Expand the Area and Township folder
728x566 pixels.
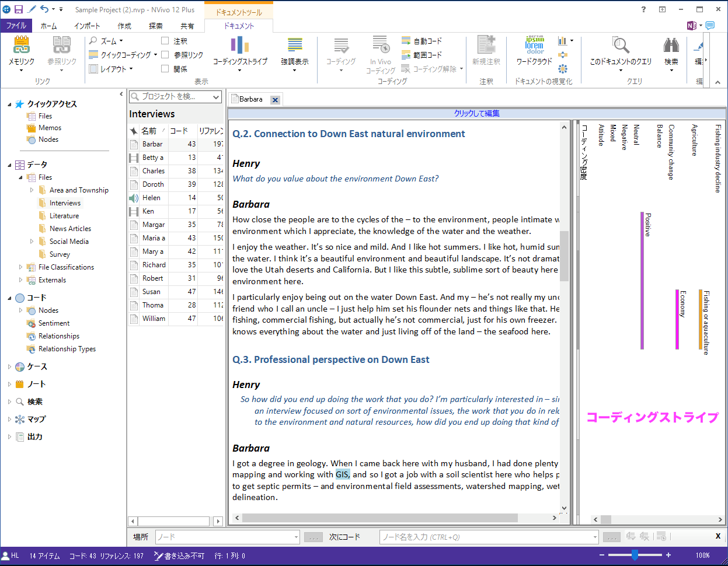[32, 190]
